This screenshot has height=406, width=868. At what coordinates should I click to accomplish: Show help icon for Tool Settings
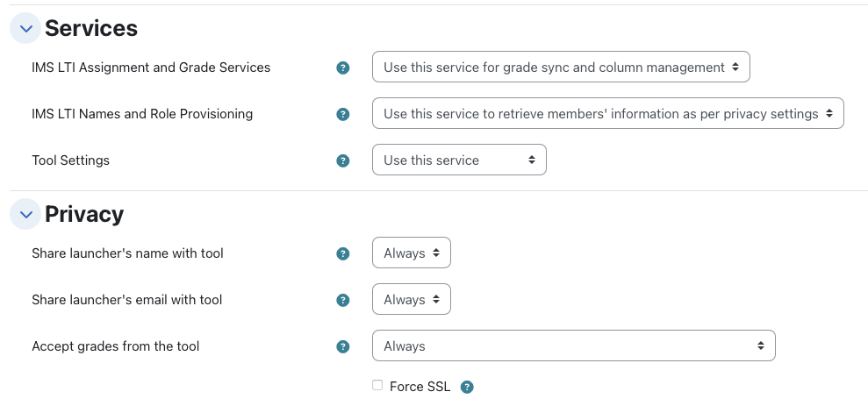(x=343, y=161)
